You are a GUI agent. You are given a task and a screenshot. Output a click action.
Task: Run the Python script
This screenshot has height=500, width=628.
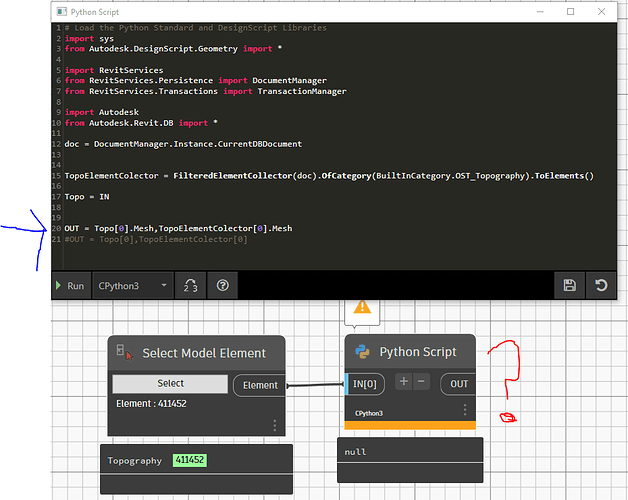click(x=70, y=286)
